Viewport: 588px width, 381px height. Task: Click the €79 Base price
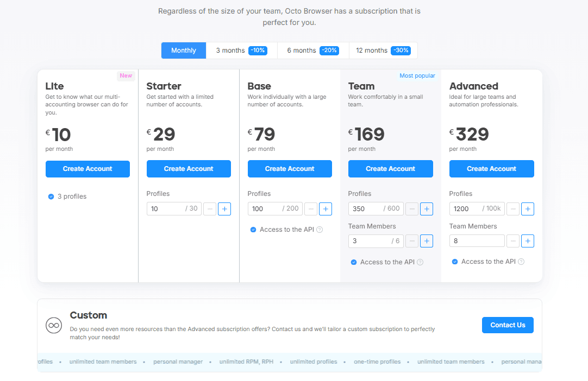[261, 134]
